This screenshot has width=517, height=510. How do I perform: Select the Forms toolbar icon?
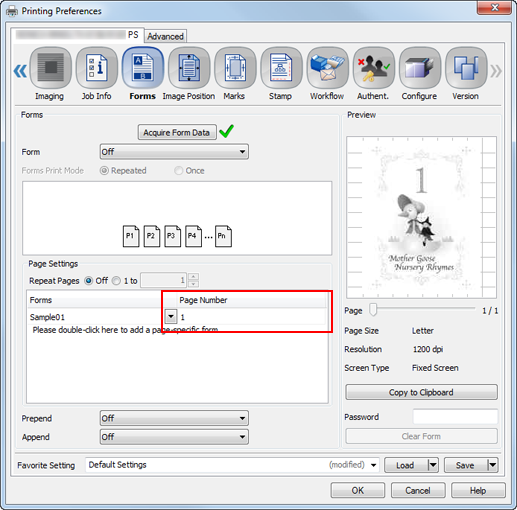tap(143, 68)
